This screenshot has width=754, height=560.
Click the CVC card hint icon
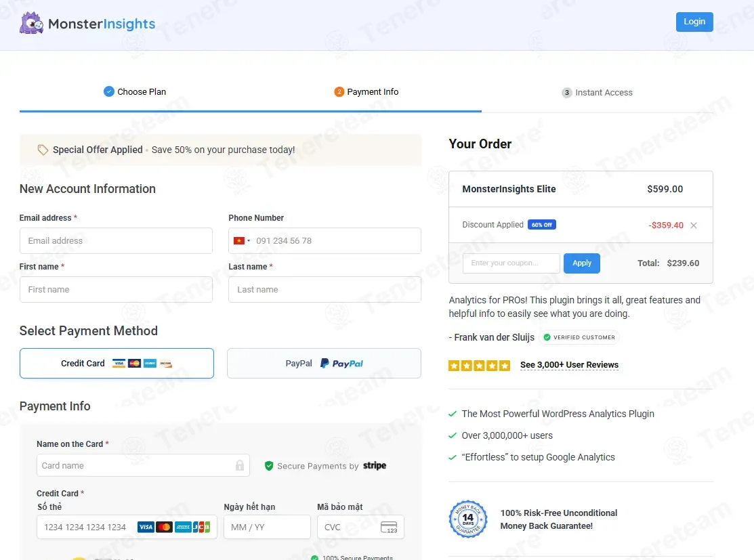pyautogui.click(x=389, y=527)
